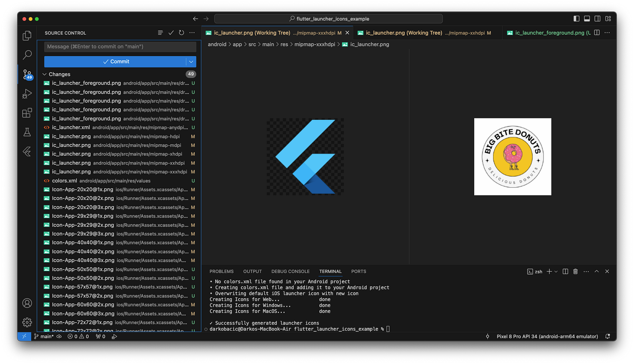The height and width of the screenshot is (364, 634).
Task: Open colors.xml in changes list
Action: coord(119,181)
